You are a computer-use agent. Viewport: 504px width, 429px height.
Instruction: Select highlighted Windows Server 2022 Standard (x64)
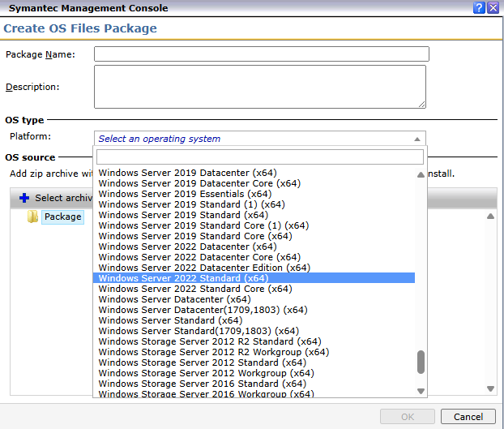[x=254, y=278]
